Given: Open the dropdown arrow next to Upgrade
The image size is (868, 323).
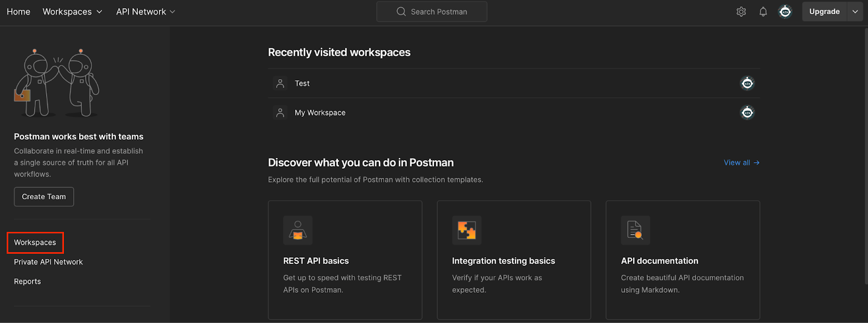Looking at the screenshot, I should 855,11.
